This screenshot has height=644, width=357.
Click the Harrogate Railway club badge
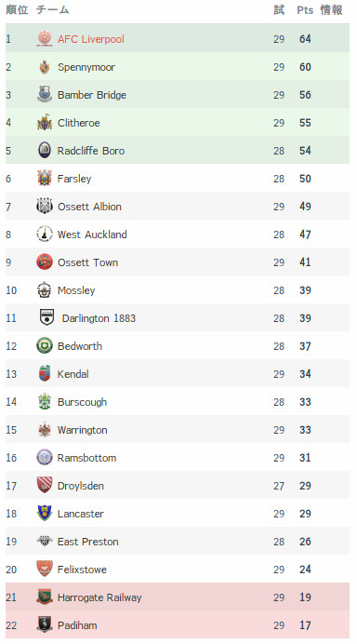click(45, 597)
